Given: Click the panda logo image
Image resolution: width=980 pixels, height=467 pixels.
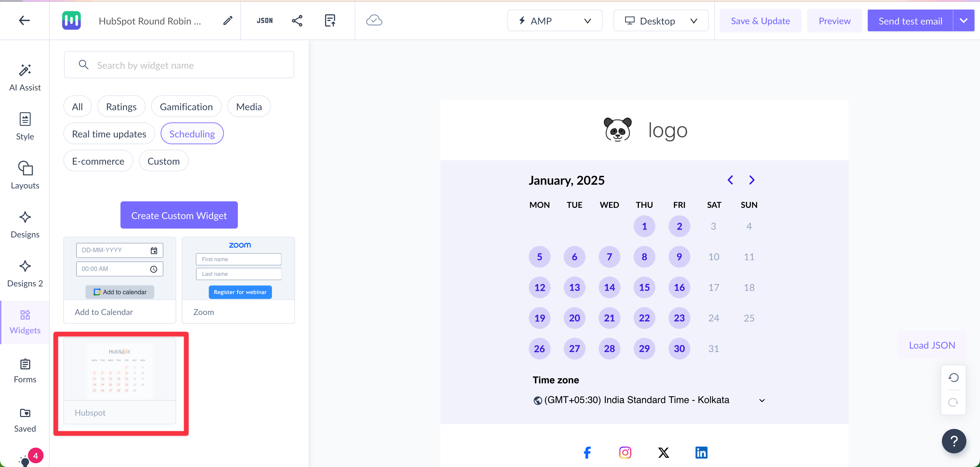Looking at the screenshot, I should pos(618,129).
